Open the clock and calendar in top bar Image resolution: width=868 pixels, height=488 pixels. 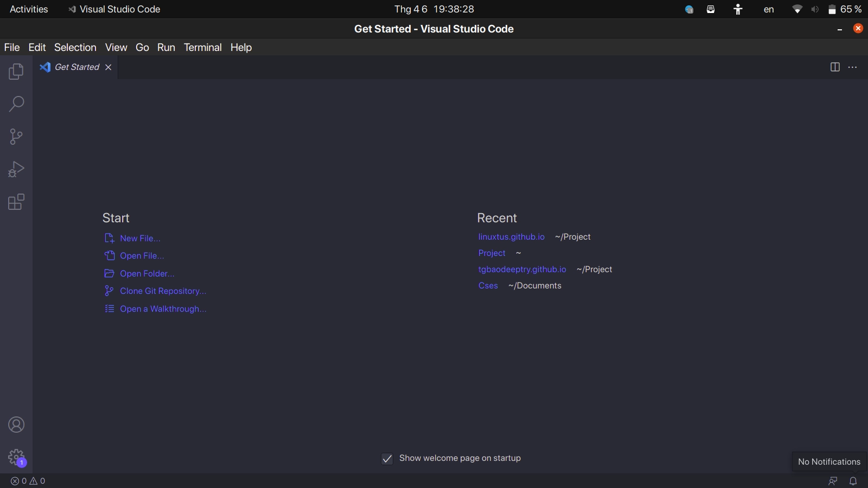point(434,9)
